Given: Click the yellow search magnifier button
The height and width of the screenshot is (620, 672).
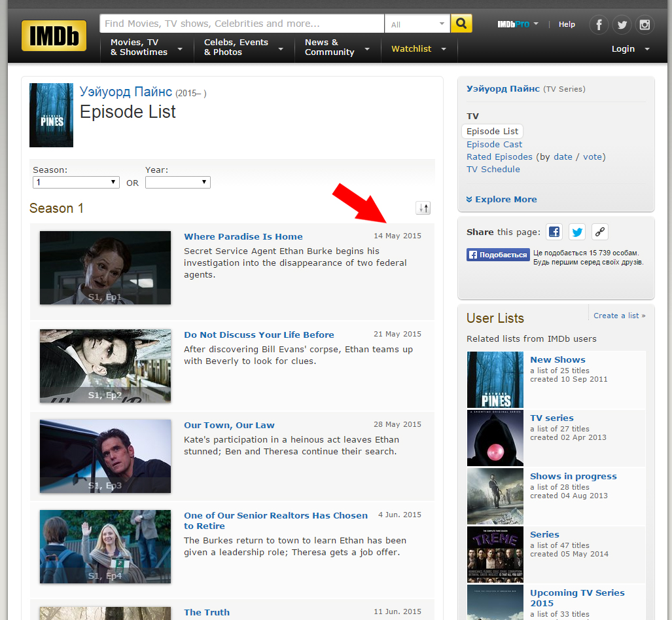Looking at the screenshot, I should [461, 24].
